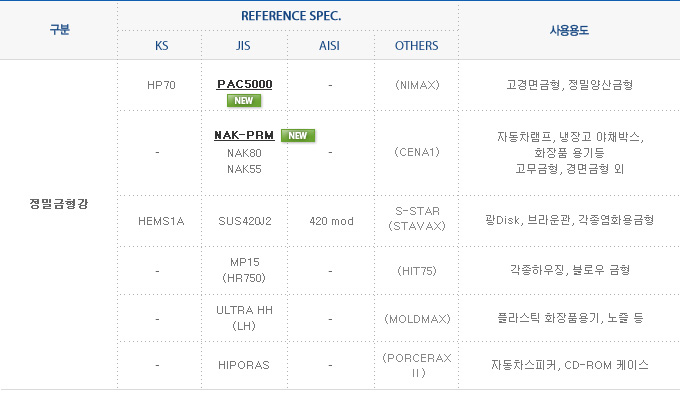Select the KS column header

coord(161,46)
